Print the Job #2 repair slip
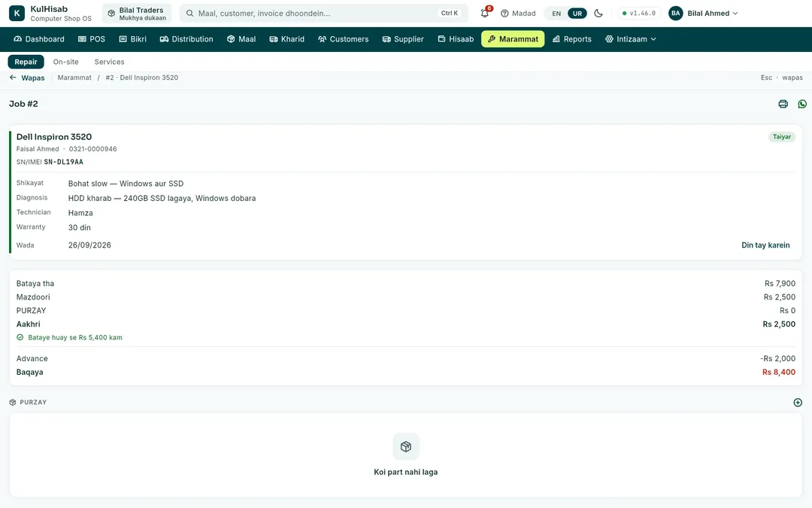Image resolution: width=812 pixels, height=508 pixels. (x=783, y=104)
